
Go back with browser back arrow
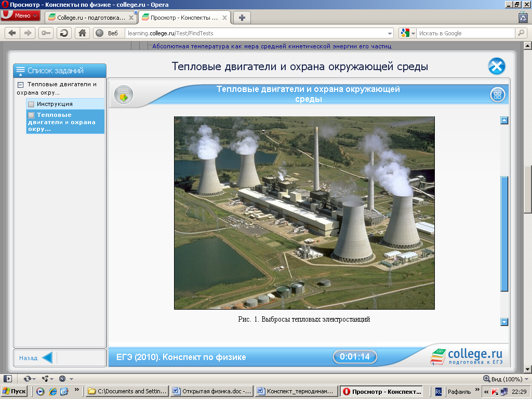12,33
